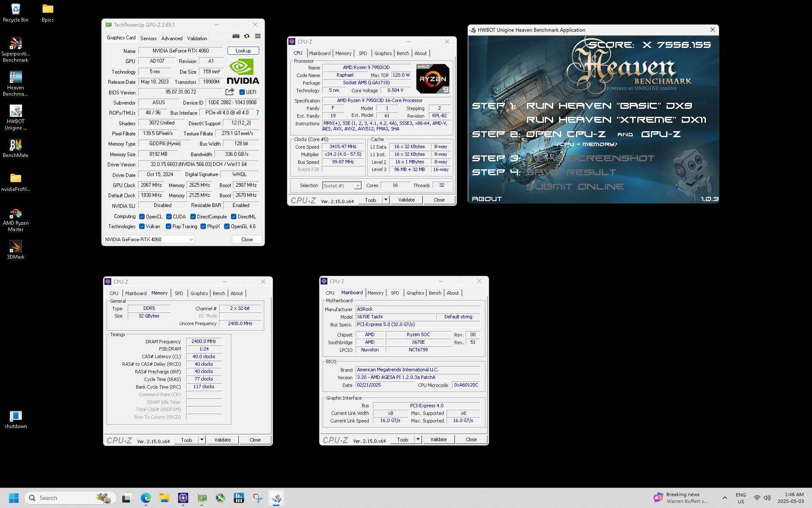The width and height of the screenshot is (812, 508).
Task: Toggle OpenGL 4.6 checkbox
Action: 227,226
